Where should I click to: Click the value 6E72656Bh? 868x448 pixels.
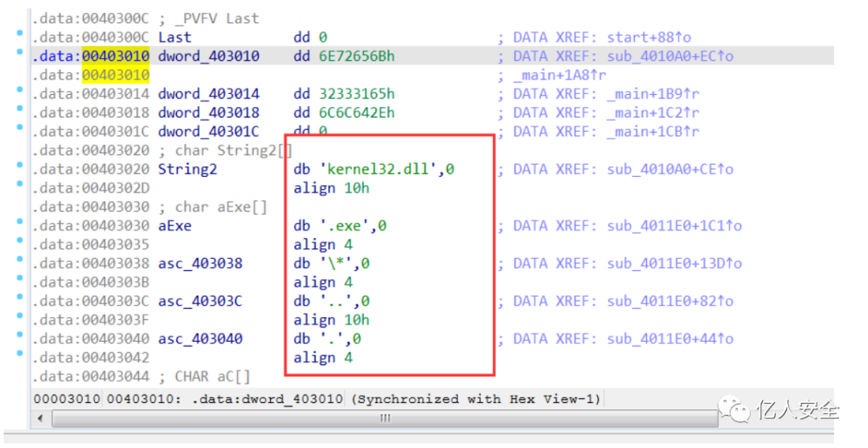[x=357, y=56]
